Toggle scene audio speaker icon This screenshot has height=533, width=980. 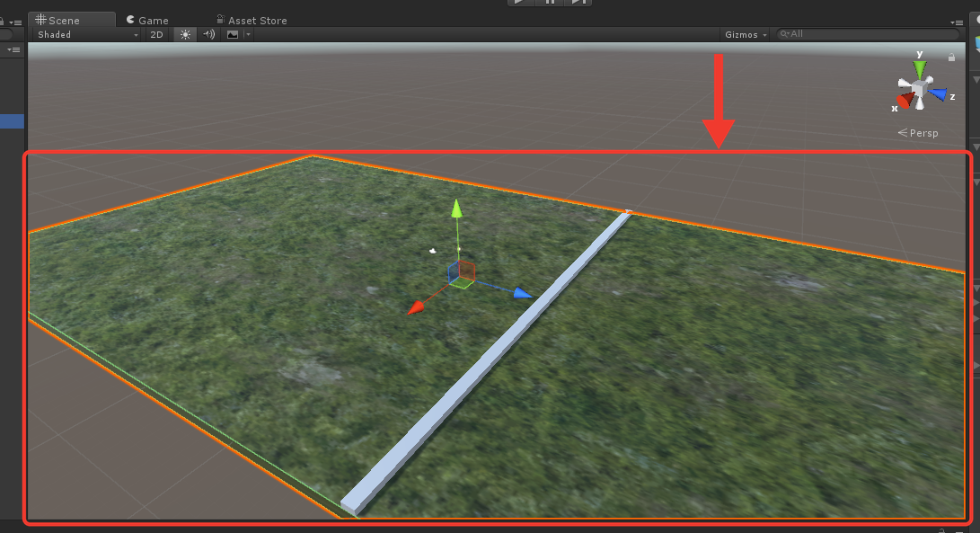coord(208,35)
